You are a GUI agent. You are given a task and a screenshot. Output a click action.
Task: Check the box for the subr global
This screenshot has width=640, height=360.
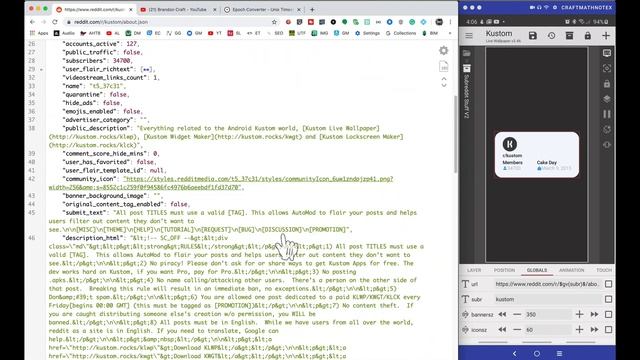[x=608, y=299]
